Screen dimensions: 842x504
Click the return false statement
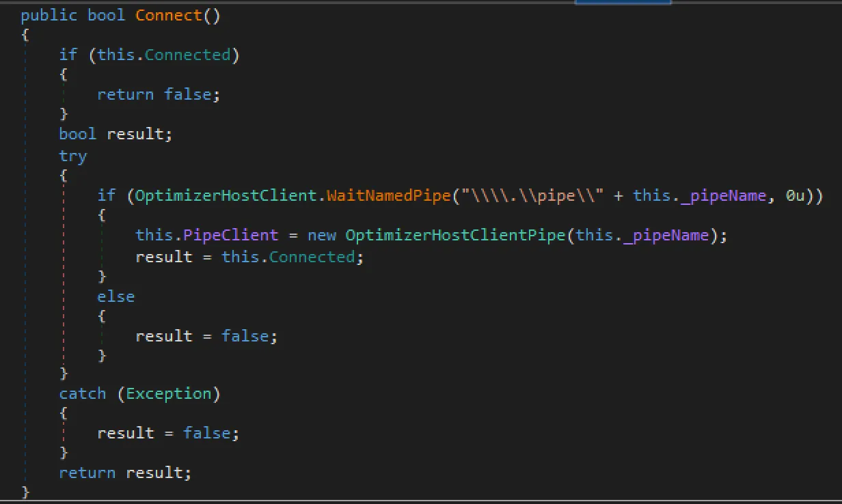157,94
